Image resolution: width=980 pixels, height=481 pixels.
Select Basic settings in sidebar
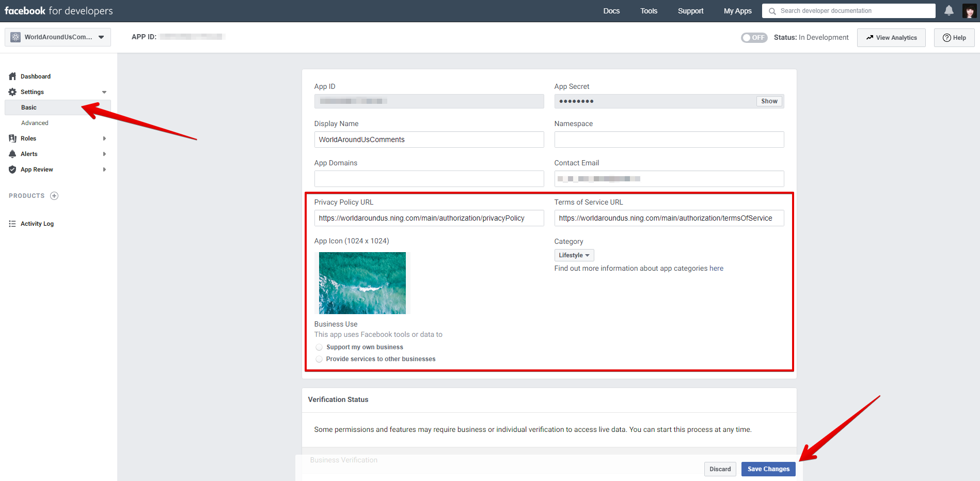tap(58, 107)
